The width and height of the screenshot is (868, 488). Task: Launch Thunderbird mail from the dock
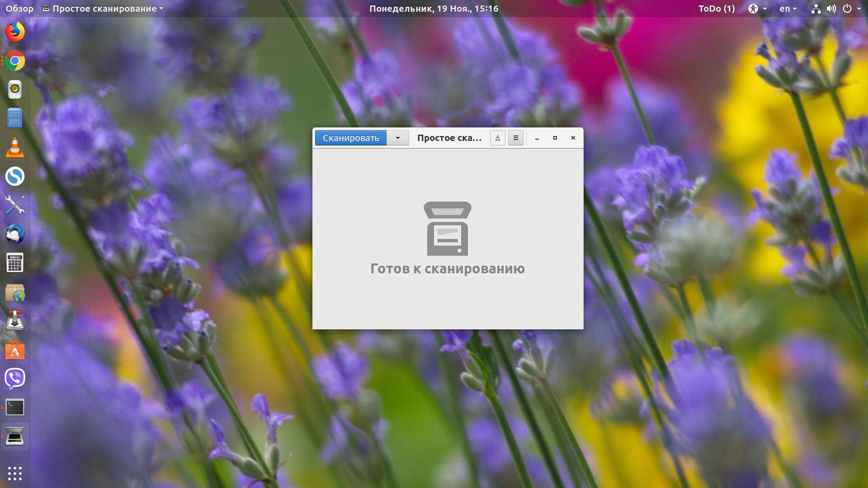[x=15, y=234]
